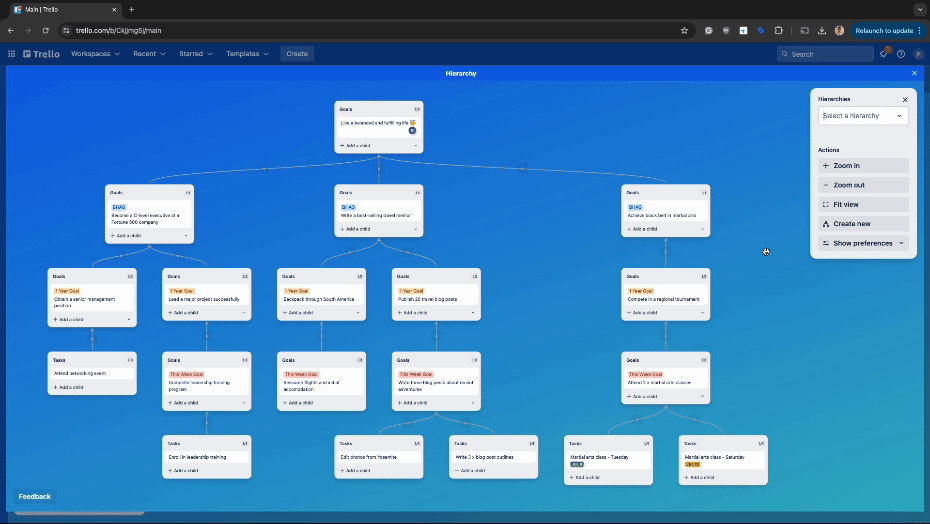Click the Create button in Trello header
This screenshot has height=524, width=930.
(297, 54)
